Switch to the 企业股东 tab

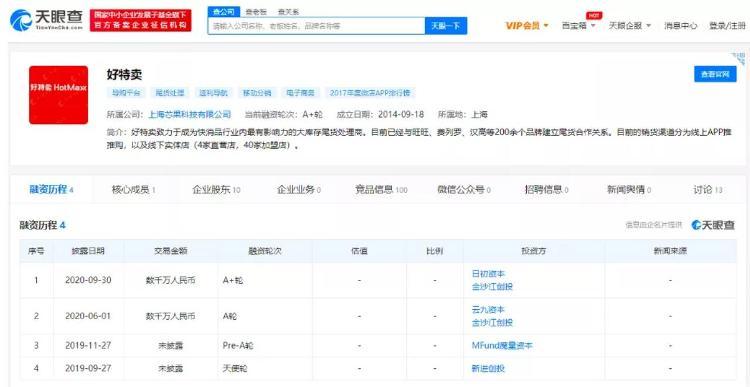[x=216, y=189]
